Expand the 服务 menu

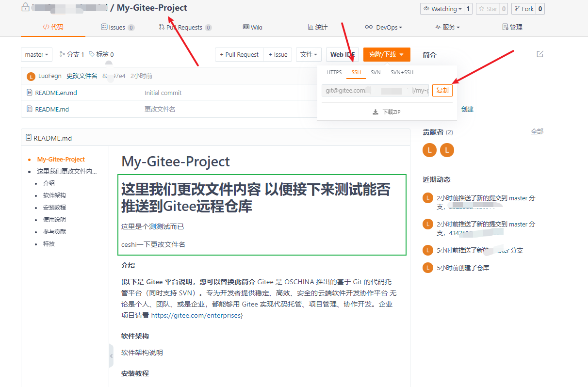447,27
